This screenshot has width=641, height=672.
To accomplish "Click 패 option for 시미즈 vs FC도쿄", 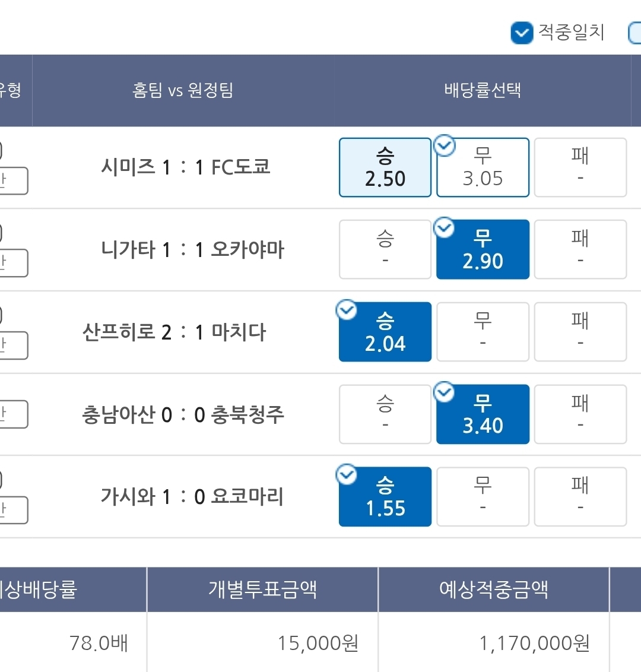I will (580, 167).
